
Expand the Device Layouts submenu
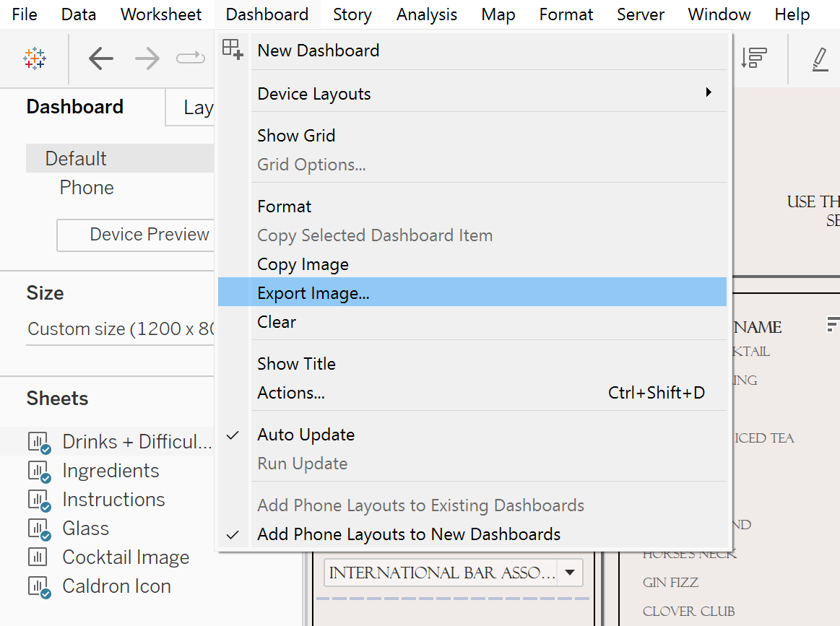pos(314,94)
